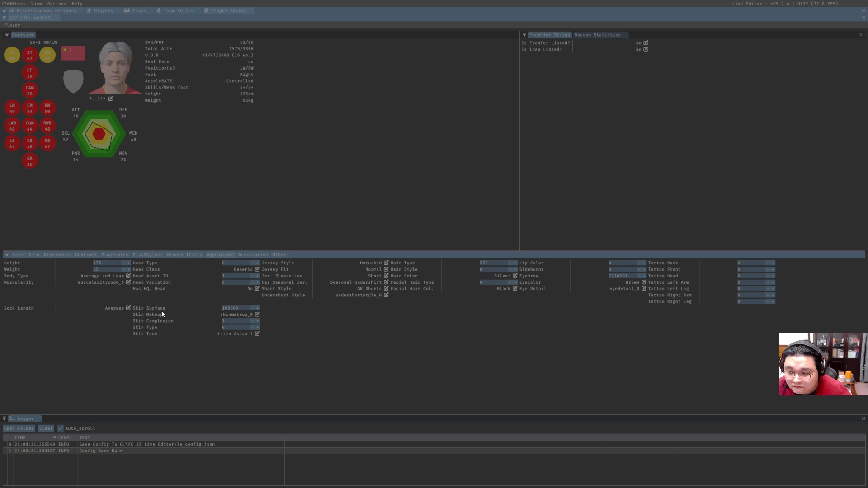Edit the Brown eyecolor value

pyautogui.click(x=644, y=282)
